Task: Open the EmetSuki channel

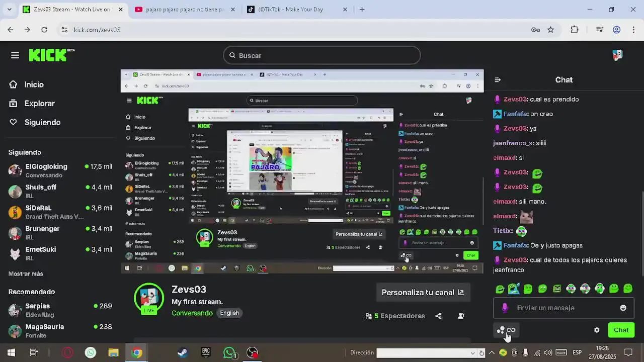Action: point(60,253)
